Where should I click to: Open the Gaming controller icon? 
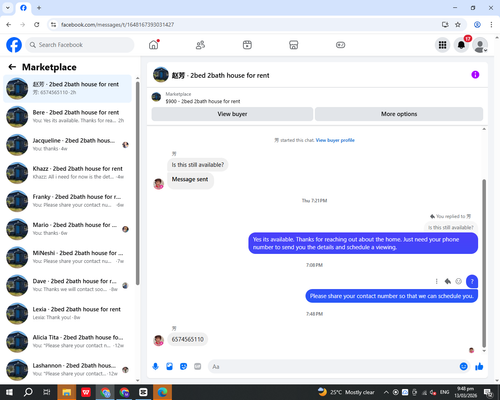tap(340, 45)
